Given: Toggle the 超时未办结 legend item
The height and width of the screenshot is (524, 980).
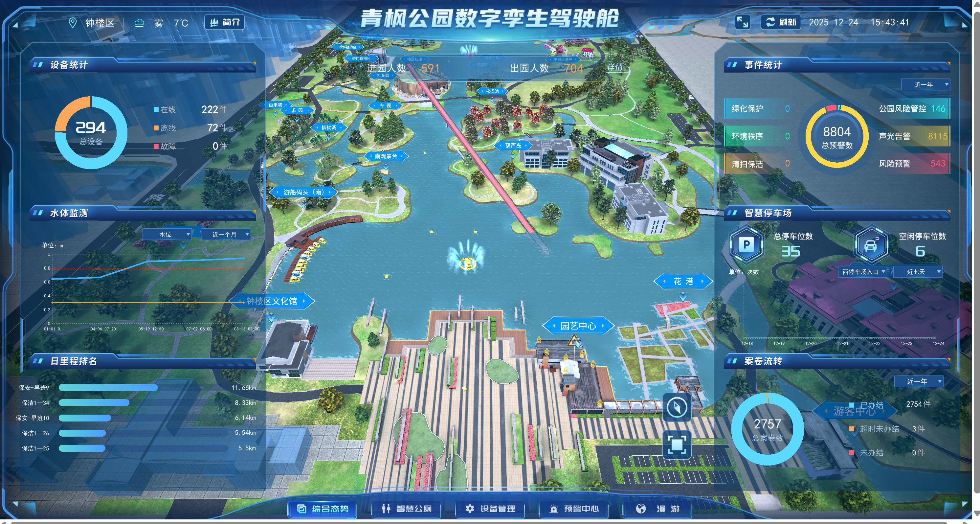Looking at the screenshot, I should (x=874, y=429).
